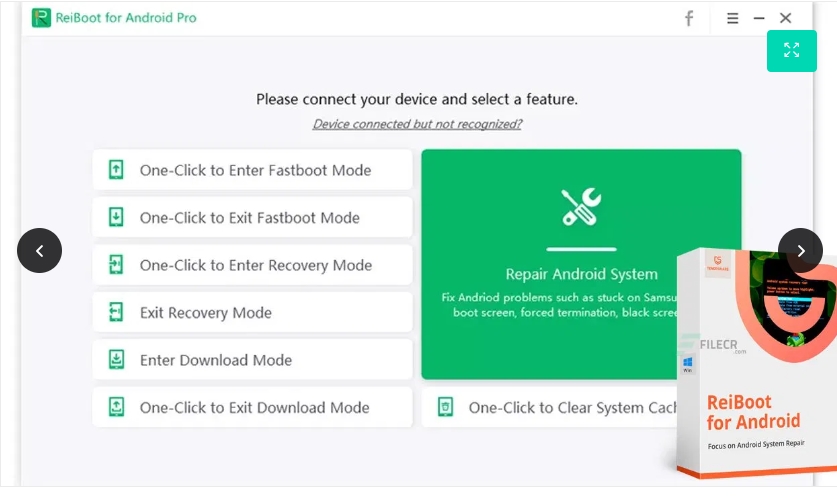Click the Enter Fastboot Mode icon
The height and width of the screenshot is (496, 837).
tap(116, 170)
